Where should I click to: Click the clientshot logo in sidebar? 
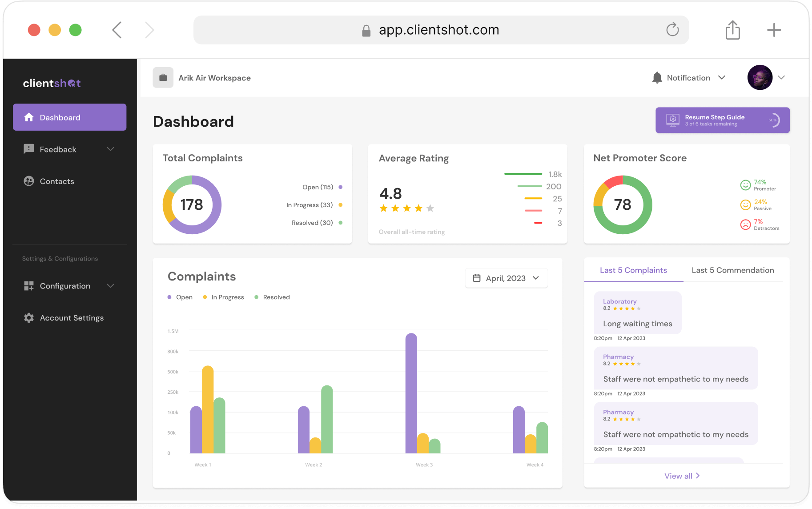[x=52, y=83]
